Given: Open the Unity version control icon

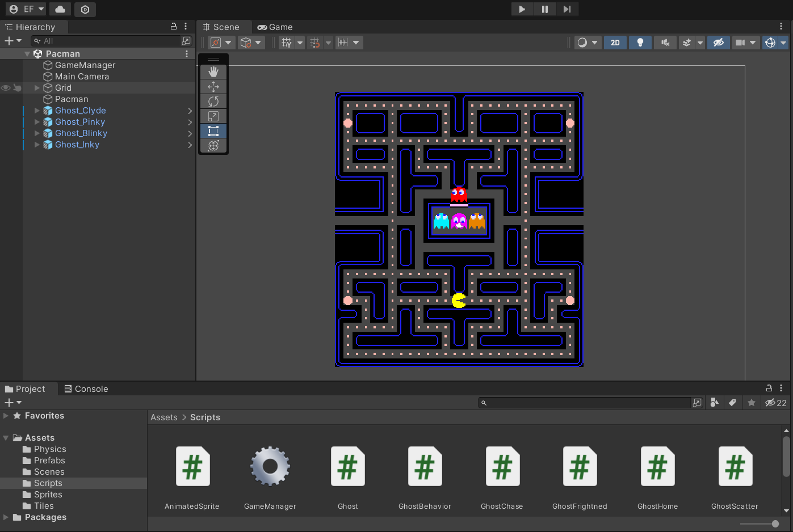Looking at the screenshot, I should tap(85, 9).
